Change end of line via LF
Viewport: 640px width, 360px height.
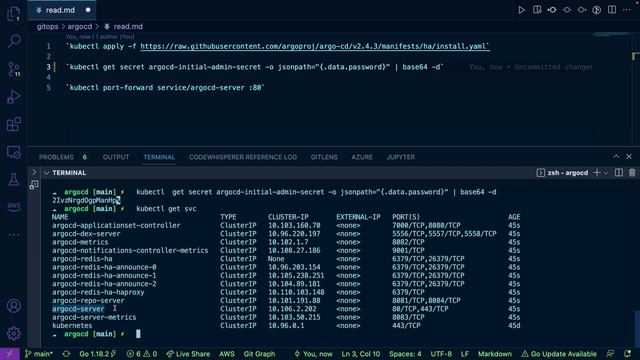pos(465,354)
